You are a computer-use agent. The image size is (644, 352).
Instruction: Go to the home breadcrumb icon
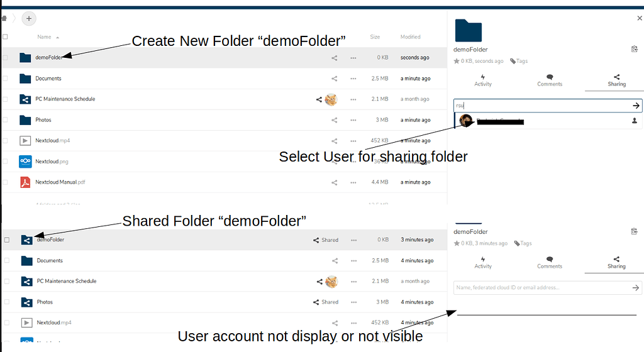point(4,18)
